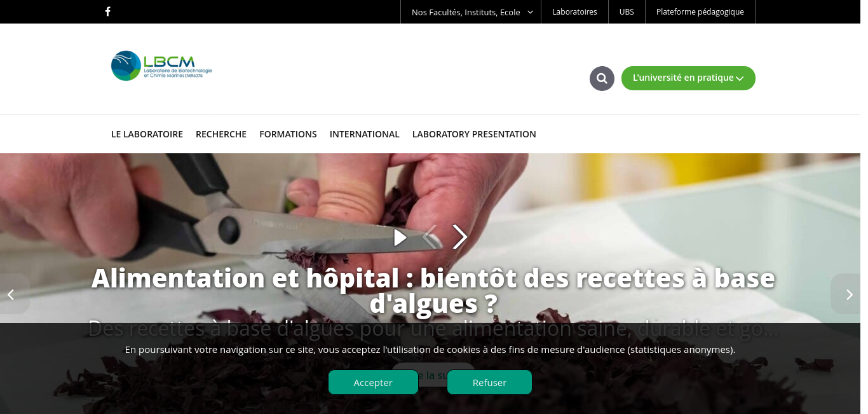Select the International menu item

[365, 134]
